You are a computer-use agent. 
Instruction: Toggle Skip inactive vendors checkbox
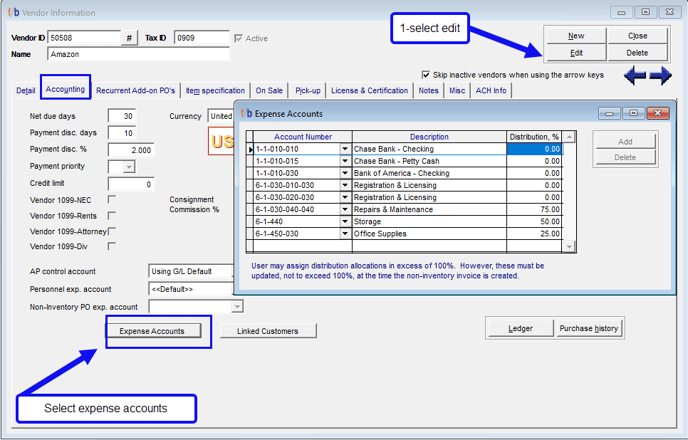tap(425, 75)
